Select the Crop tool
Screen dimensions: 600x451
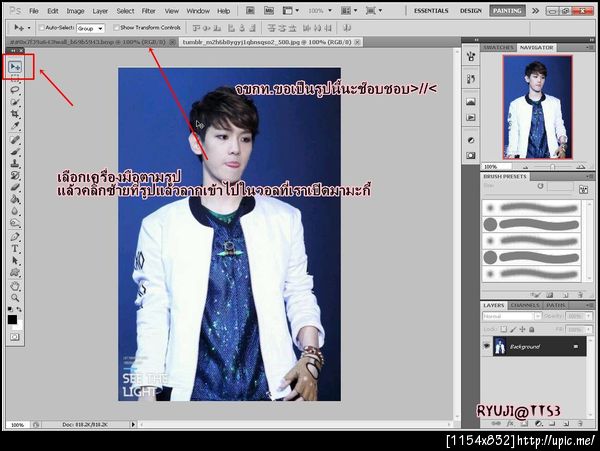tap(15, 114)
